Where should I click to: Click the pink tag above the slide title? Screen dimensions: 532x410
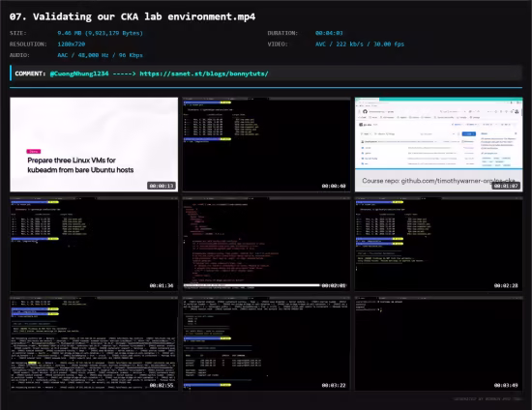tap(34, 151)
